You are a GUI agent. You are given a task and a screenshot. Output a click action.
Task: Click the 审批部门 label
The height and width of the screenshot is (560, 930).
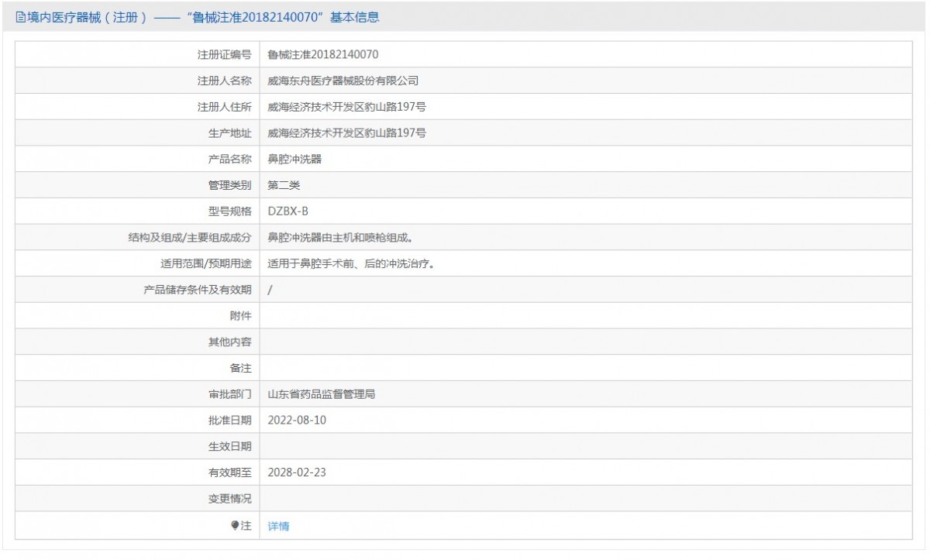pyautogui.click(x=230, y=394)
